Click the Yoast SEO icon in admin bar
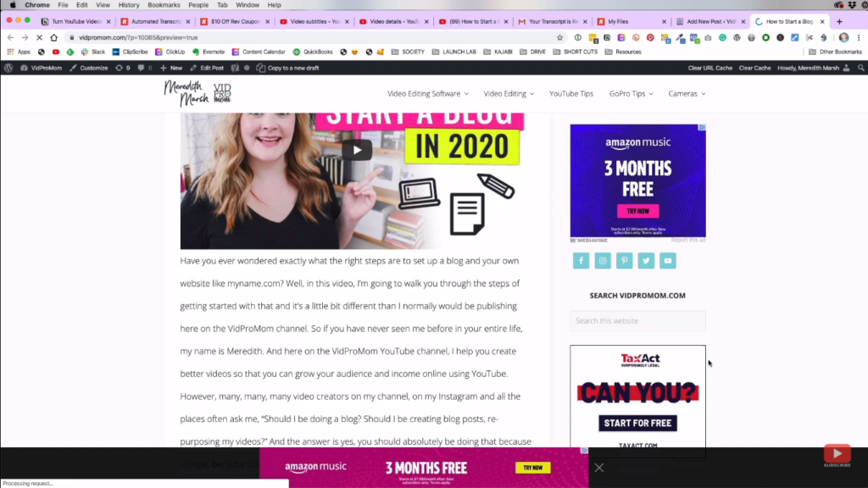Image resolution: width=868 pixels, height=488 pixels. 235,68
